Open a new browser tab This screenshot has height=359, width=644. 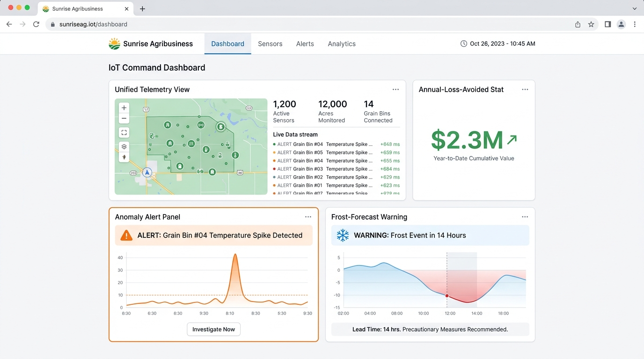[142, 9]
